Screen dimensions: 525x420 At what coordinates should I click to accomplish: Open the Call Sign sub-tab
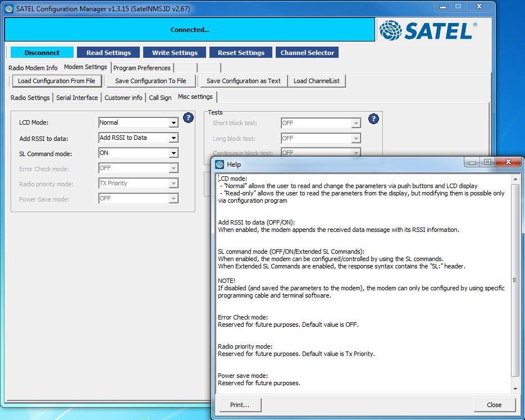160,98
